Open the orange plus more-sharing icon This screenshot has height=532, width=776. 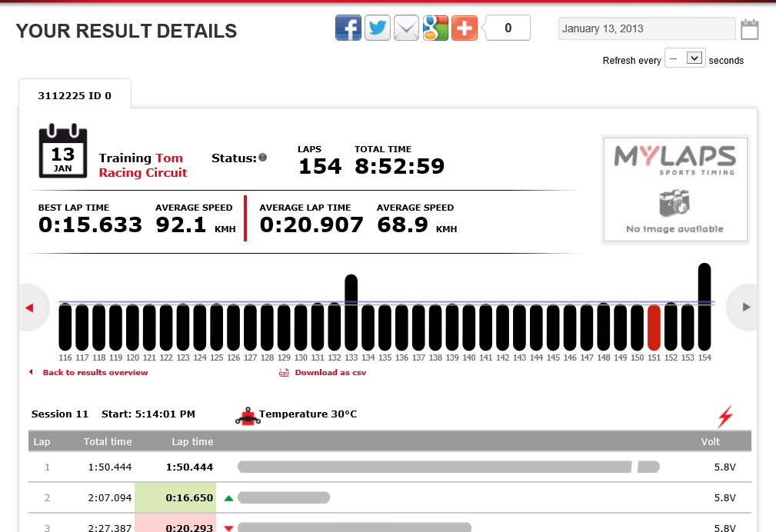tap(465, 28)
